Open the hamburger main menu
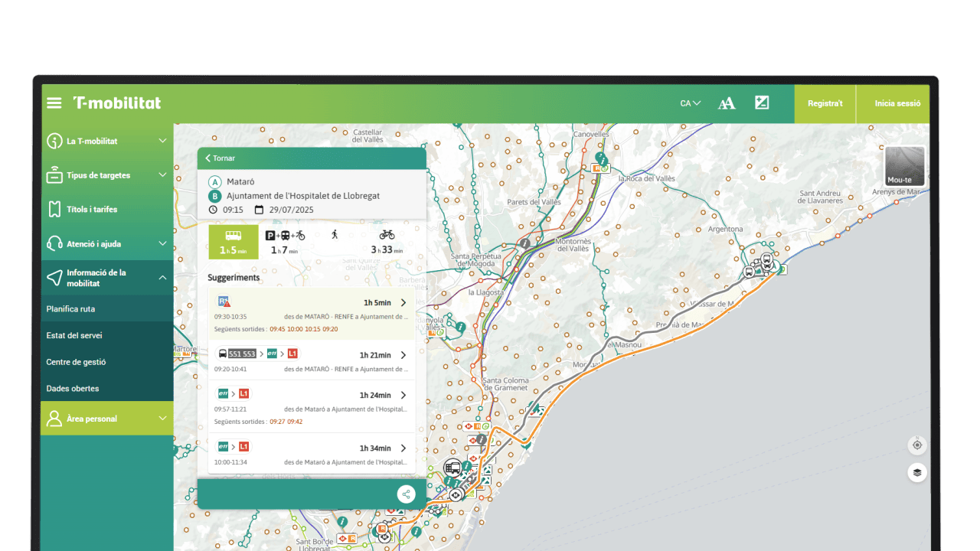 (54, 103)
